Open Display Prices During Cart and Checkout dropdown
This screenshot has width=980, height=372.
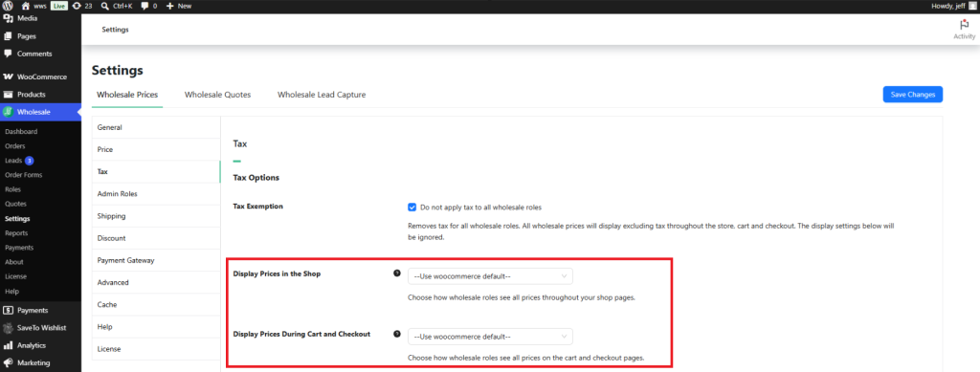490,337
